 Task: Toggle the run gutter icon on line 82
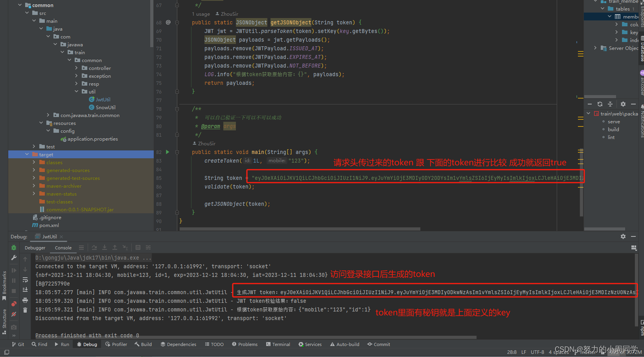click(x=167, y=152)
